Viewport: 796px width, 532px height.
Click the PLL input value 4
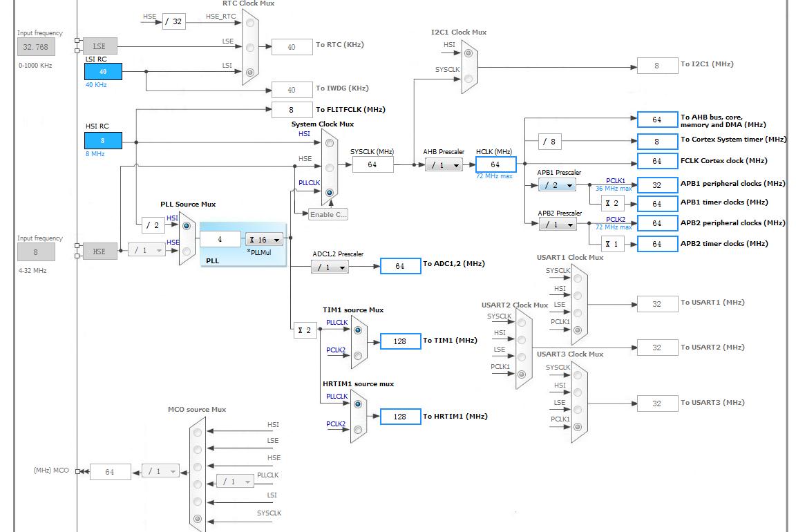click(x=220, y=239)
